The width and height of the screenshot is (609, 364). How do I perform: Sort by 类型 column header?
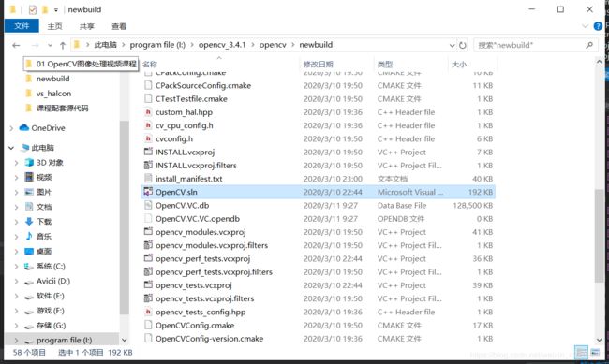[x=385, y=64]
